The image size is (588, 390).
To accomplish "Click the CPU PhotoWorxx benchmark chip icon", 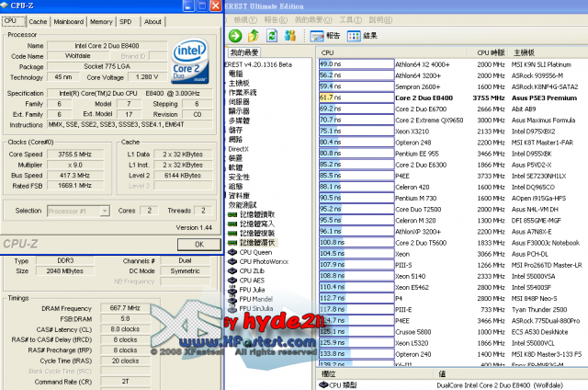I will tap(232, 261).
